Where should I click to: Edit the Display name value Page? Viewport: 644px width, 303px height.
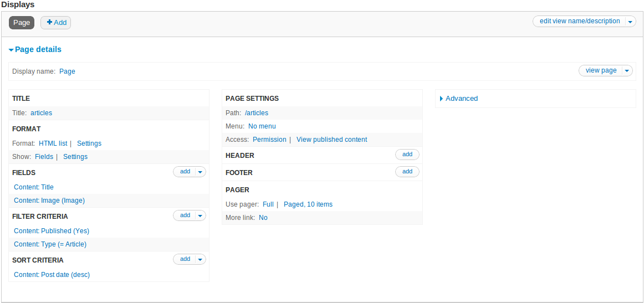(68, 71)
